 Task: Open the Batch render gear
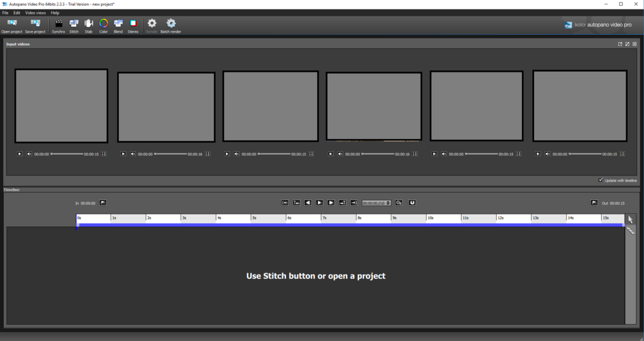coord(171,26)
